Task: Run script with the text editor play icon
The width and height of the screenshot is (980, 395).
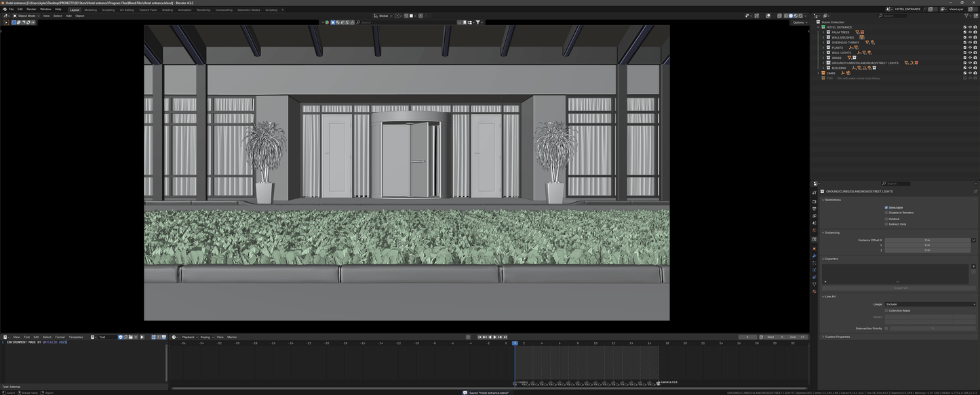Action: point(142,337)
